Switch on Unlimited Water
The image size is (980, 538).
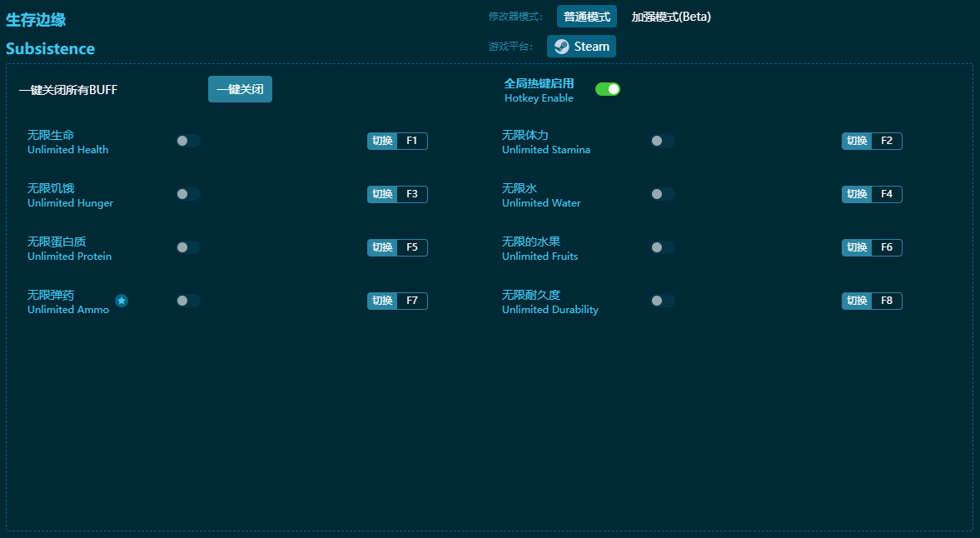(663, 194)
